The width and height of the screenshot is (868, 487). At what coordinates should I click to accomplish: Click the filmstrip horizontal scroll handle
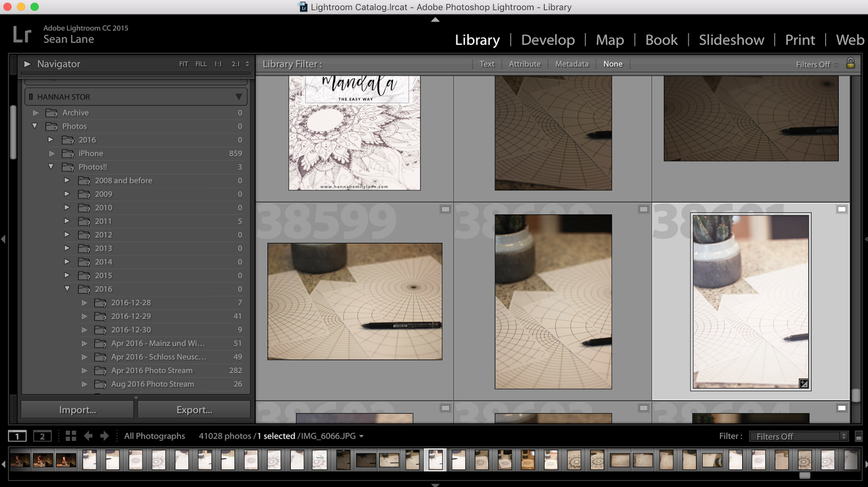(805, 475)
